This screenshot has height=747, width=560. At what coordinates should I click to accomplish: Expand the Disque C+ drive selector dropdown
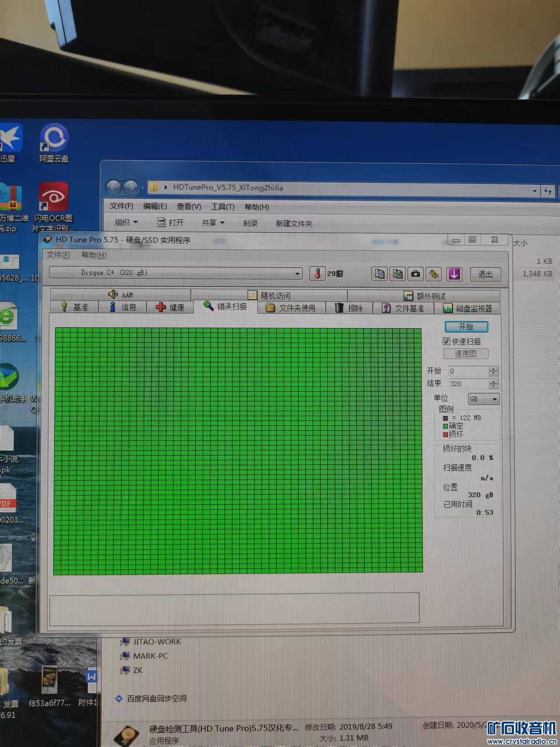tap(297, 274)
